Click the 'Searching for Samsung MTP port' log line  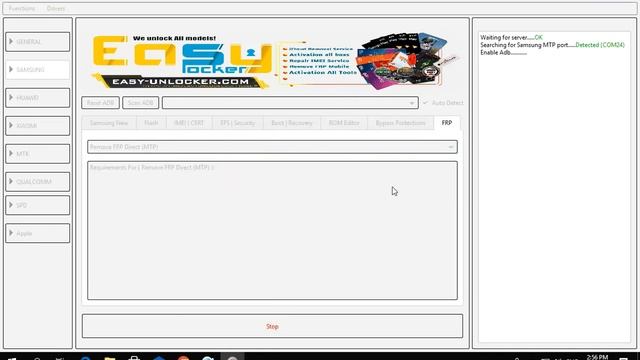tap(552, 45)
